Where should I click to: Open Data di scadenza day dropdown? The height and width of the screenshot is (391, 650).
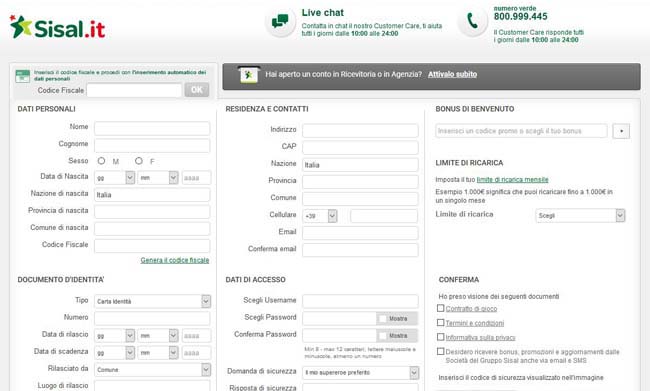point(114,352)
